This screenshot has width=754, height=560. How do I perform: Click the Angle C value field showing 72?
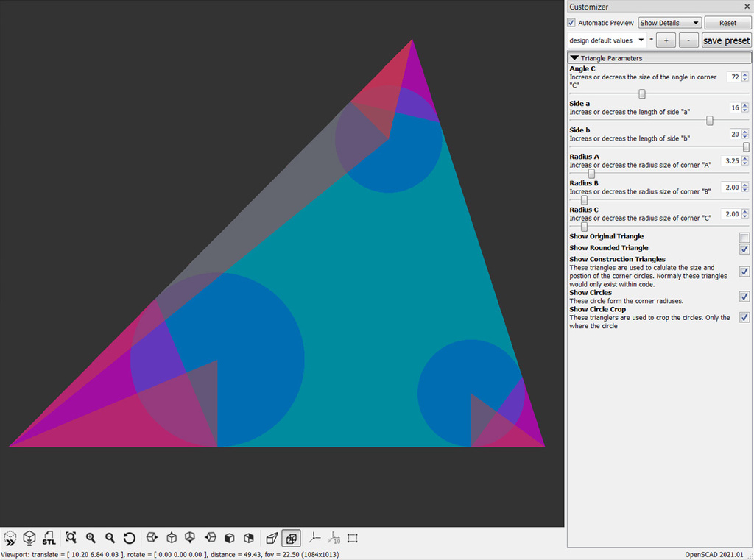point(734,77)
